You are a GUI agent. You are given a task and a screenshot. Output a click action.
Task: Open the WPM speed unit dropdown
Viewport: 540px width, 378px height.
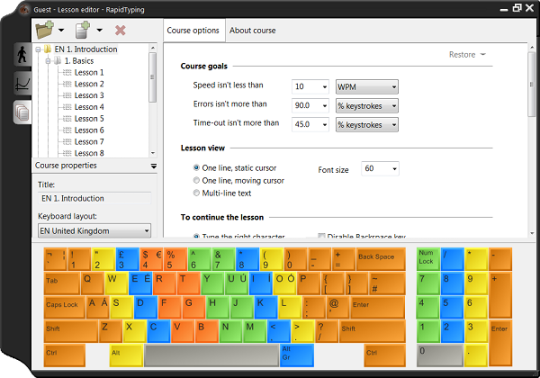(367, 87)
